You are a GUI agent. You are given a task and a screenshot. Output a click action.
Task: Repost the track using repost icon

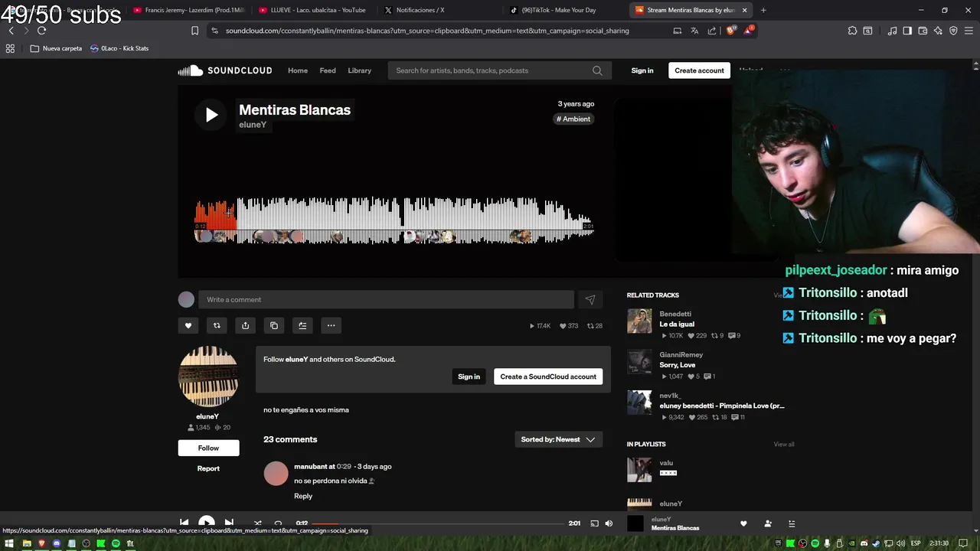pos(217,325)
